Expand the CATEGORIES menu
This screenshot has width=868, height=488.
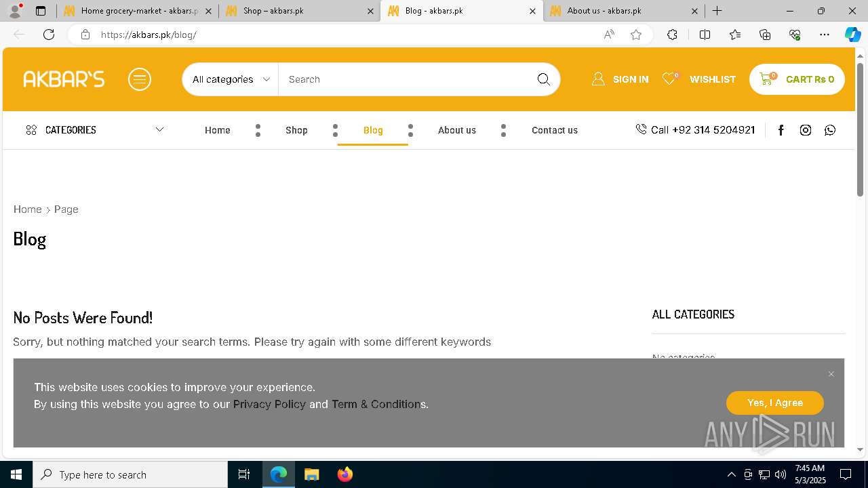coord(94,130)
